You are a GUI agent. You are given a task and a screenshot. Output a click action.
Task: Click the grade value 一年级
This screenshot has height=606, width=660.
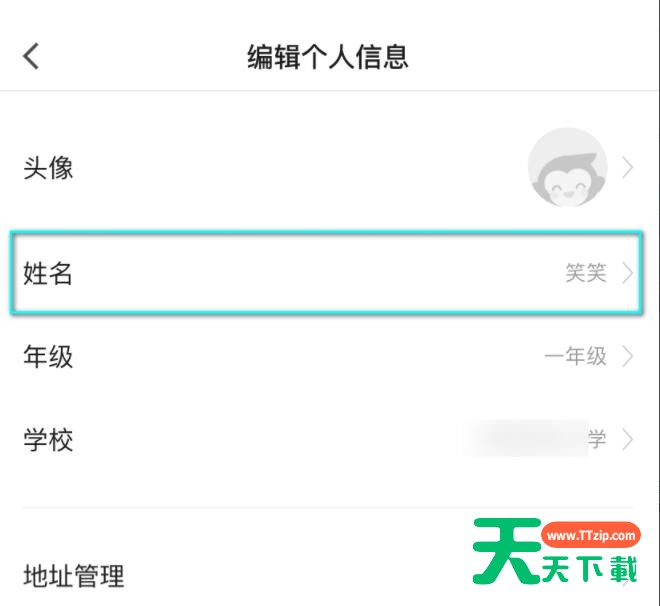pos(575,356)
